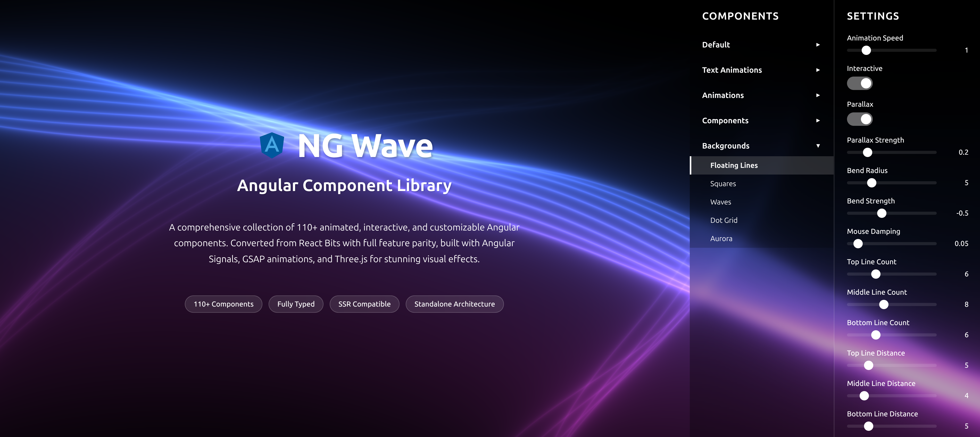Adjust the Top Line Count slider
The width and height of the screenshot is (980, 437).
(876, 274)
